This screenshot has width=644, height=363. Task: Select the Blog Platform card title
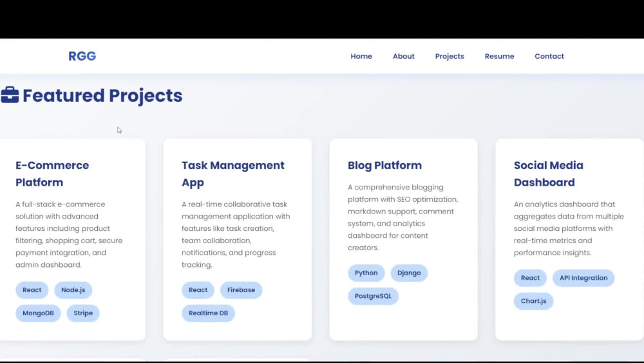click(x=384, y=165)
